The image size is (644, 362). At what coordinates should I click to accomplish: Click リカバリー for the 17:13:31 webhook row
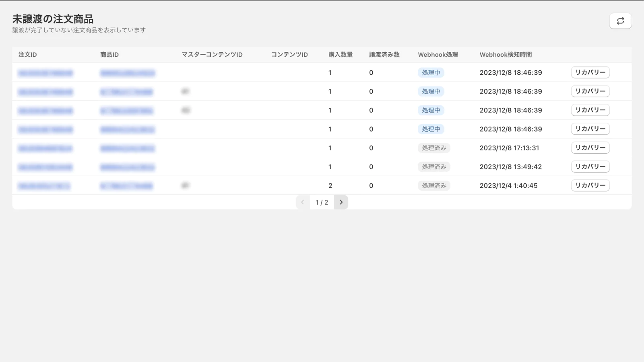[x=590, y=148]
